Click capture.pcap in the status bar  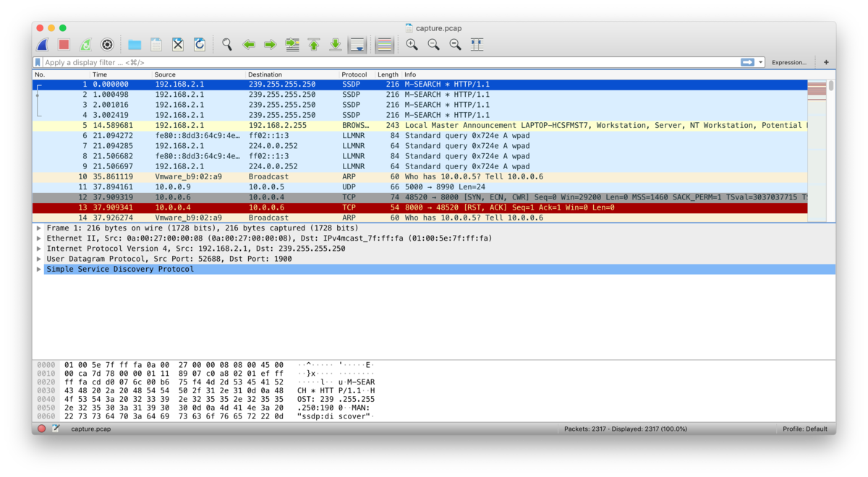click(x=91, y=429)
